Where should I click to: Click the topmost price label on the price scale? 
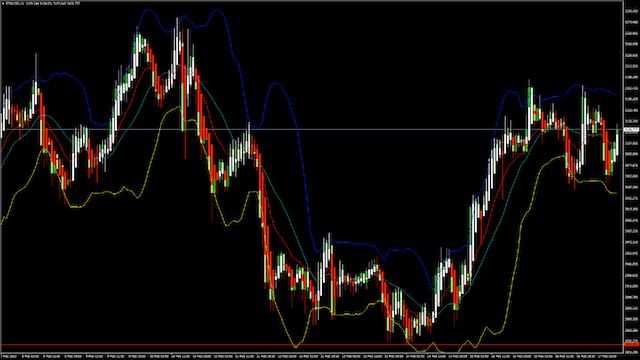click(631, 11)
